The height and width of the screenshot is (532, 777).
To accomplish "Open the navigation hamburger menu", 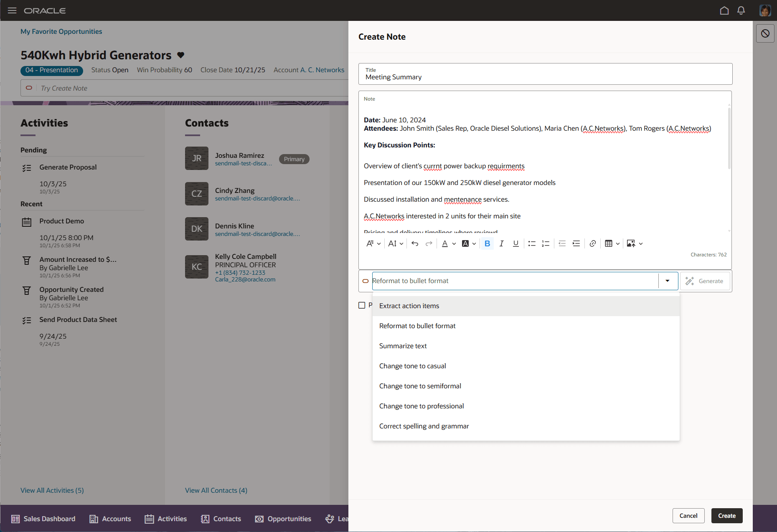I will 12,10.
